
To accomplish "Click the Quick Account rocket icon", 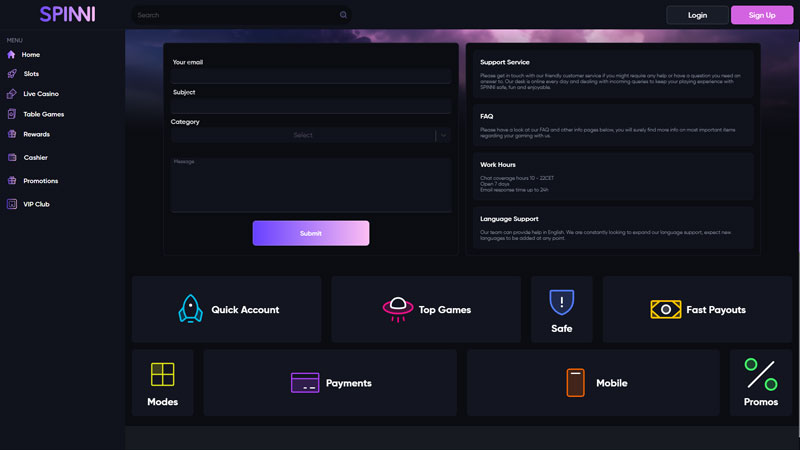I will (x=190, y=309).
